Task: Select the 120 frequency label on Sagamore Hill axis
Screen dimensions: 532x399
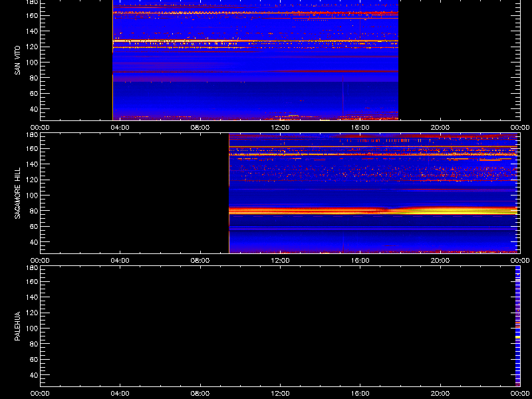Action: [32, 180]
